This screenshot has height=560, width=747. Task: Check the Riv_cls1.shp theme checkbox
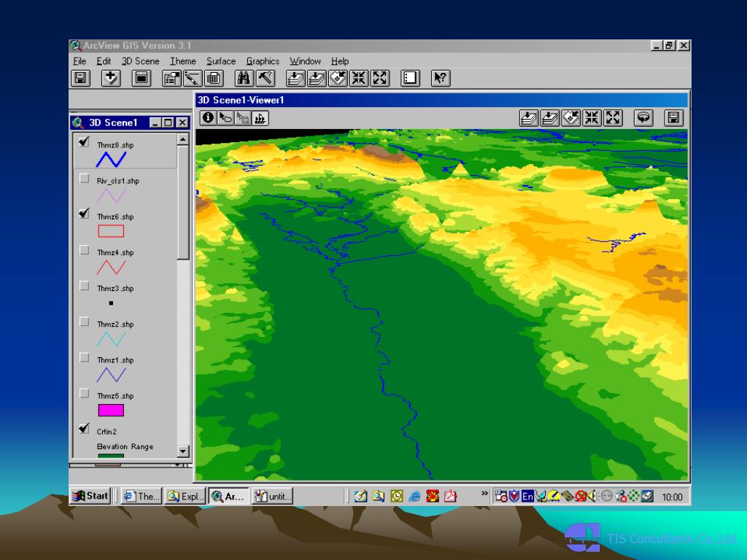pos(85,179)
